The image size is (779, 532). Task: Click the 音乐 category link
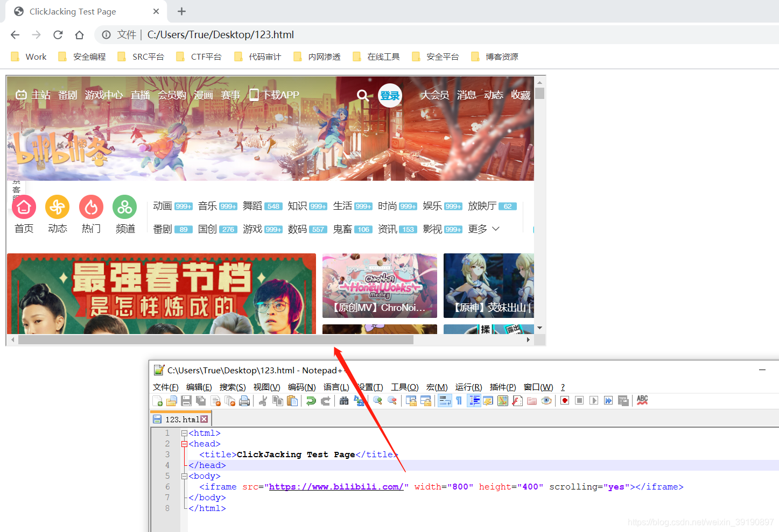pyautogui.click(x=207, y=206)
